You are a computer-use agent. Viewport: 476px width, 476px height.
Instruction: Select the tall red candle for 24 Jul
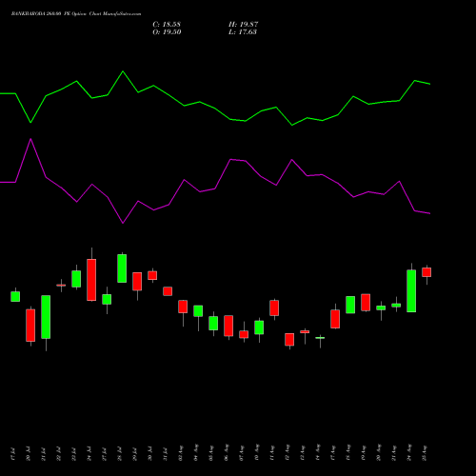[91, 280]
